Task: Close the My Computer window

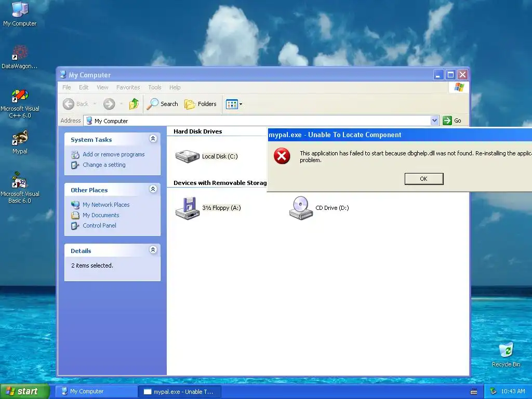Action: 462,75
